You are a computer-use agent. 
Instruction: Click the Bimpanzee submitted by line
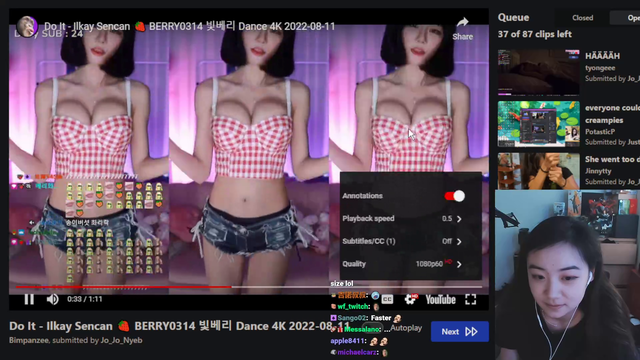76,340
